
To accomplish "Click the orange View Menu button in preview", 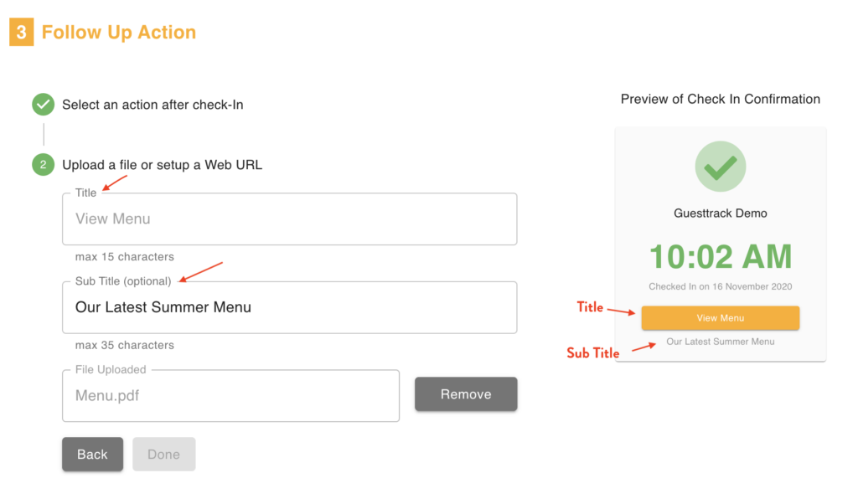I will (x=720, y=318).
